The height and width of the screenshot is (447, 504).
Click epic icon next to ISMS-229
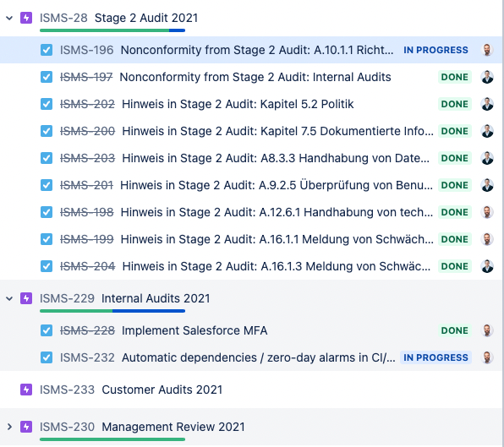click(26, 298)
